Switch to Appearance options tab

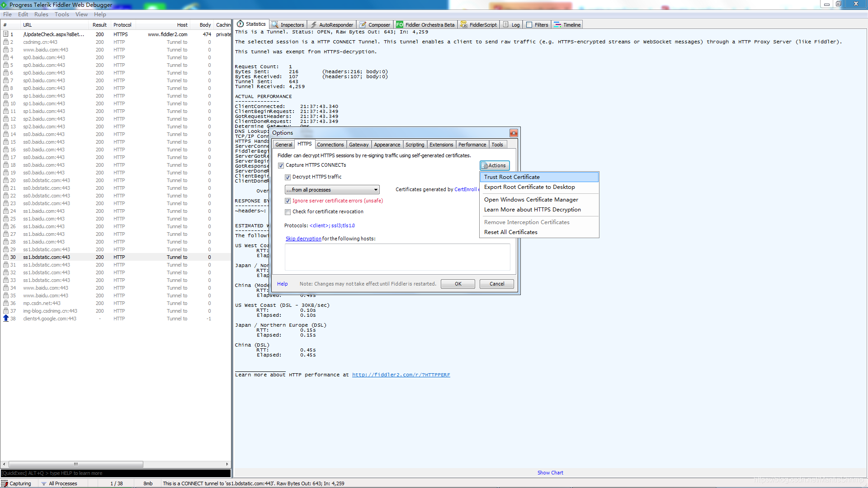coord(387,145)
